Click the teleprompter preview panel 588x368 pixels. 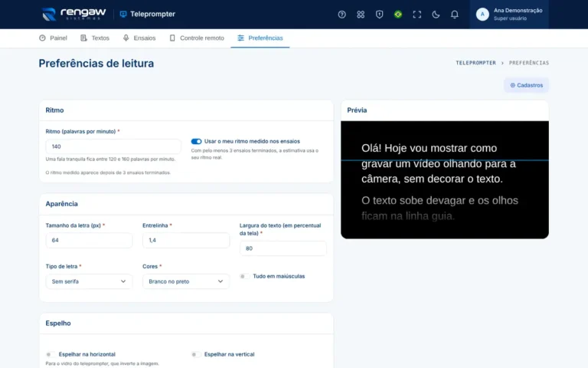click(x=445, y=180)
